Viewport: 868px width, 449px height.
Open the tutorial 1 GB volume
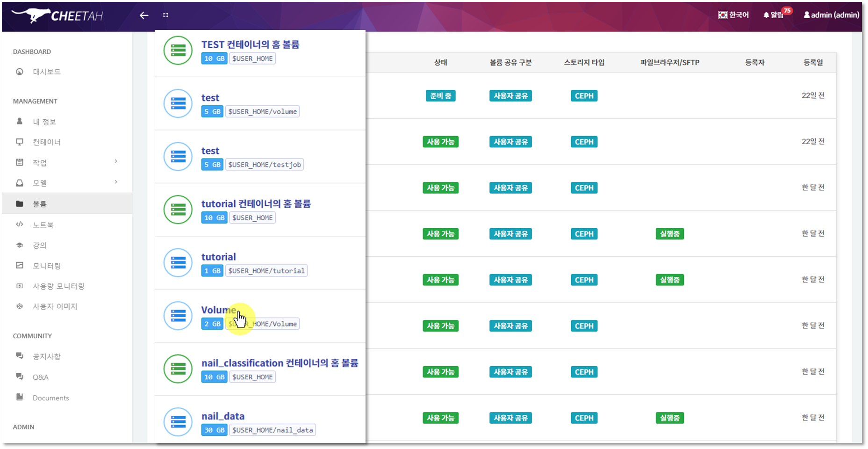coord(219,257)
